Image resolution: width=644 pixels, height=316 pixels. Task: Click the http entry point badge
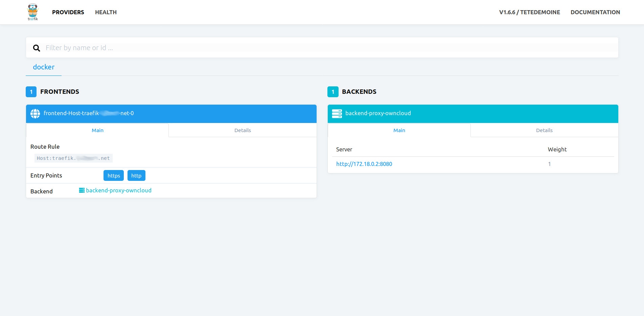click(x=136, y=175)
